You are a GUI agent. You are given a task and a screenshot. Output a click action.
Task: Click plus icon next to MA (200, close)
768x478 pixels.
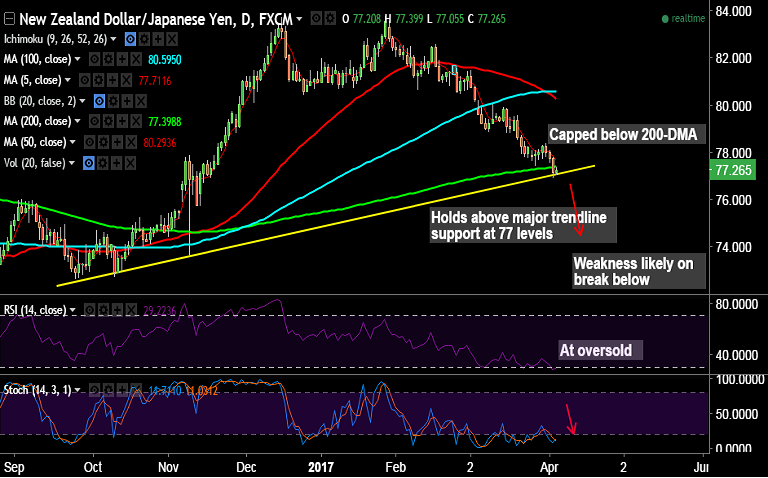pos(122,121)
